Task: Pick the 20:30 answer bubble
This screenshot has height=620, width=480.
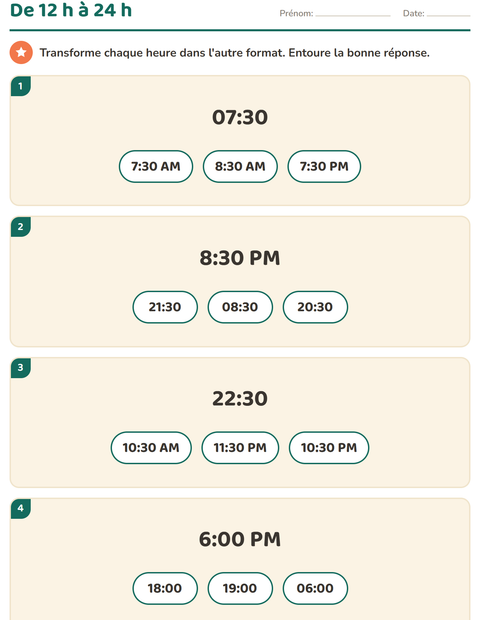Action: point(315,307)
